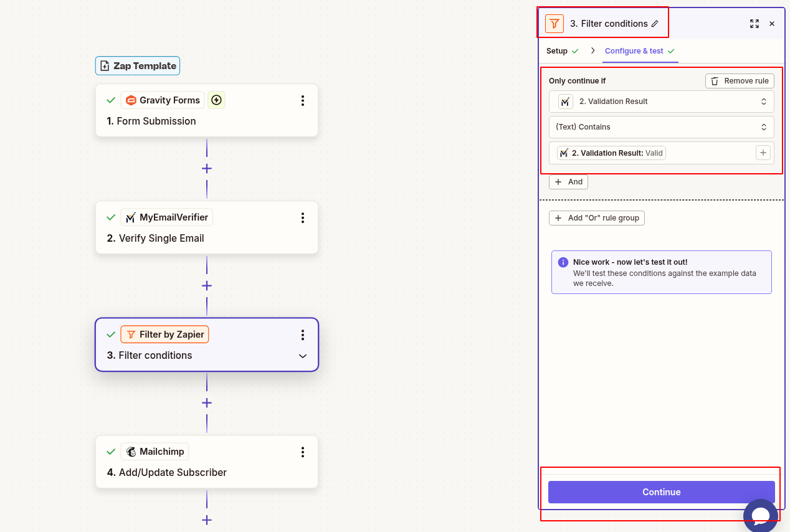The width and height of the screenshot is (790, 532).
Task: Click the Continue button
Action: tap(660, 492)
